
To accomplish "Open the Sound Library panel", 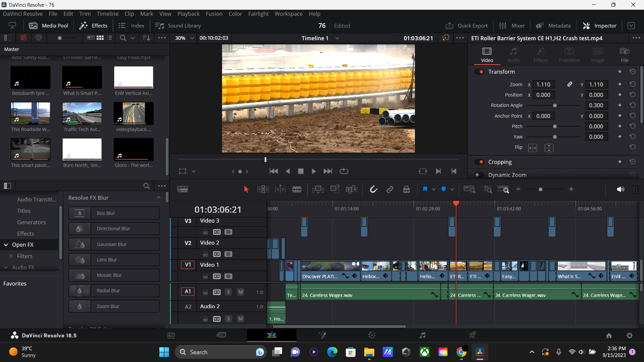I will point(178,26).
